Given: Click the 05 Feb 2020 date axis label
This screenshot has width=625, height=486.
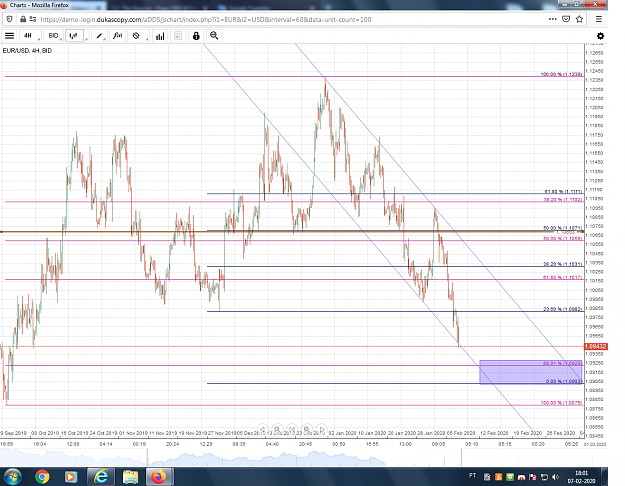Looking at the screenshot, I should click(x=461, y=433).
